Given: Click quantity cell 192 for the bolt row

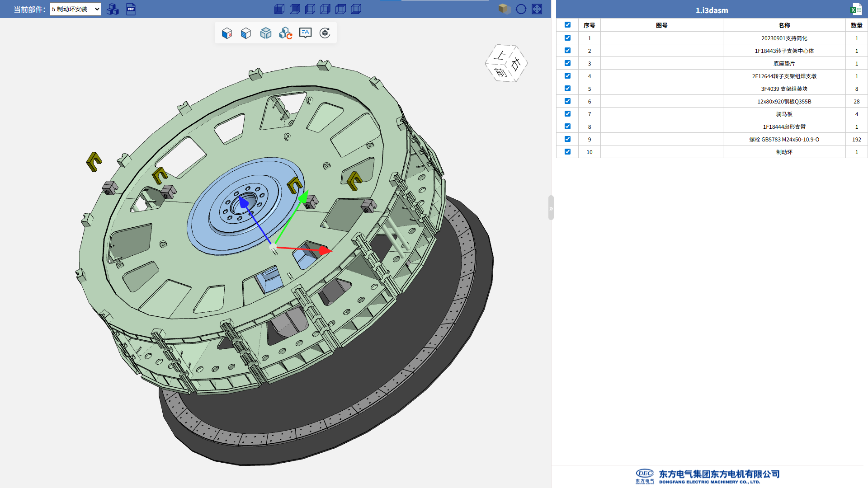Looking at the screenshot, I should [x=857, y=140].
